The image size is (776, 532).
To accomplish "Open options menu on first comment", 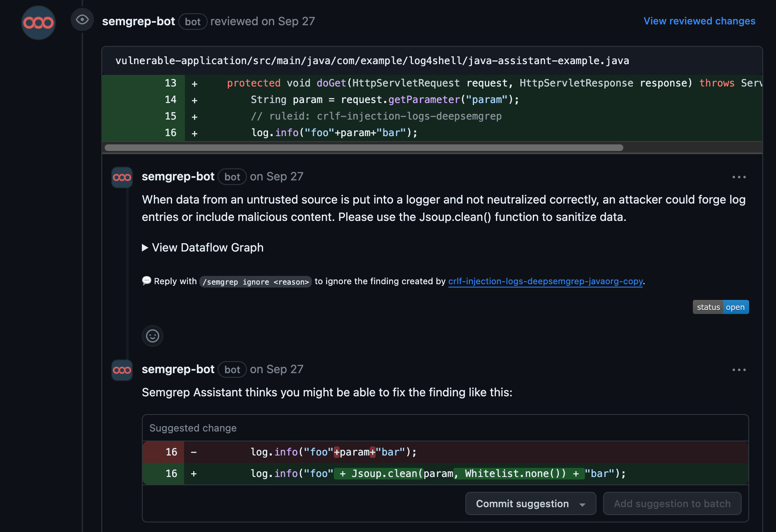I will point(739,177).
